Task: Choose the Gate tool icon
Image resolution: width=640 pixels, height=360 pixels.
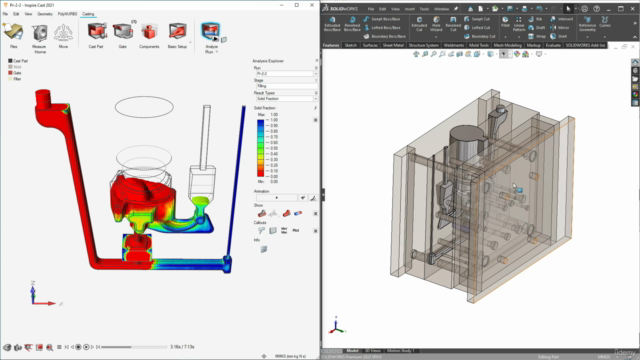Action: pyautogui.click(x=123, y=32)
